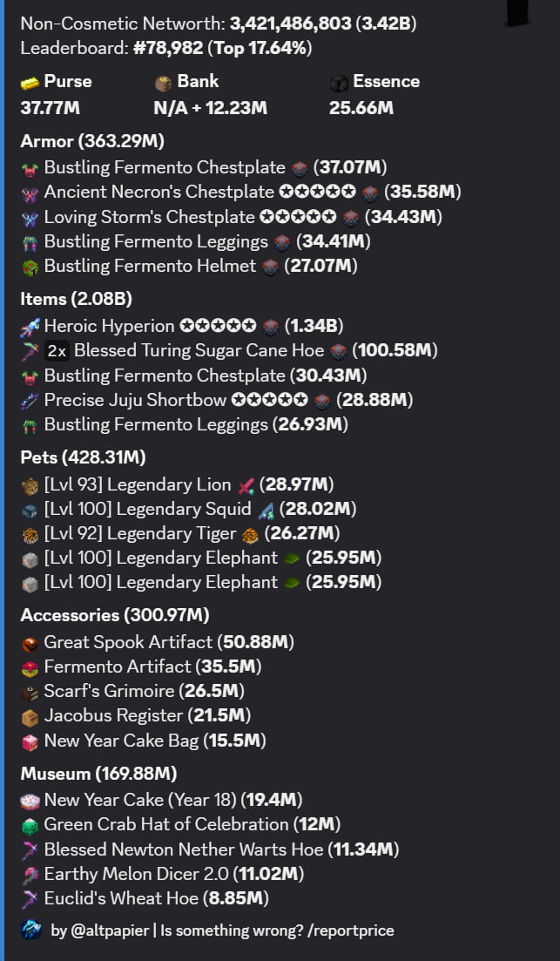Click the Precise Juju Shortbow icon

(x=30, y=400)
